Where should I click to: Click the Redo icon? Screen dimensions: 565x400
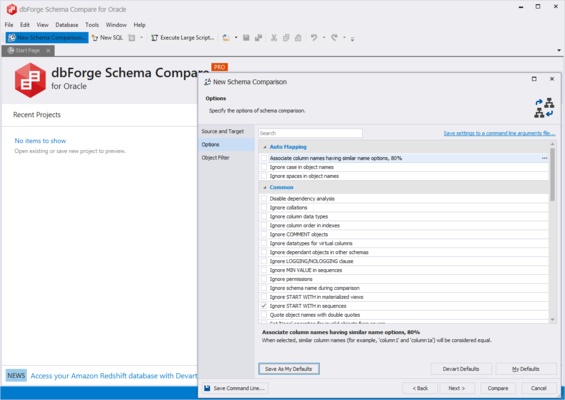[334, 37]
